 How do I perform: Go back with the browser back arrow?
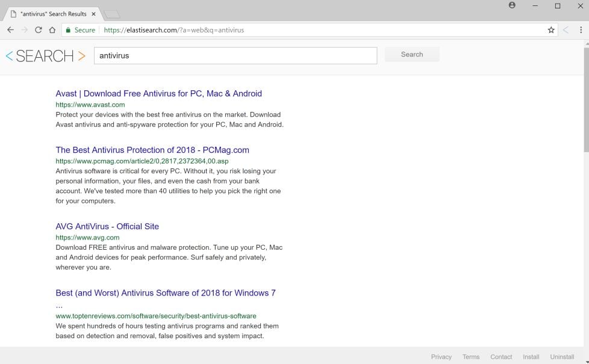[10, 29]
